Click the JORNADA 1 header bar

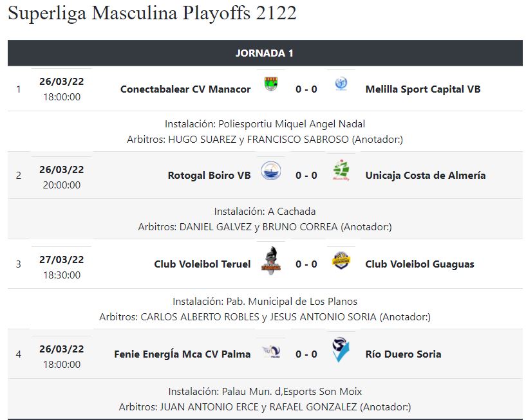(265, 53)
